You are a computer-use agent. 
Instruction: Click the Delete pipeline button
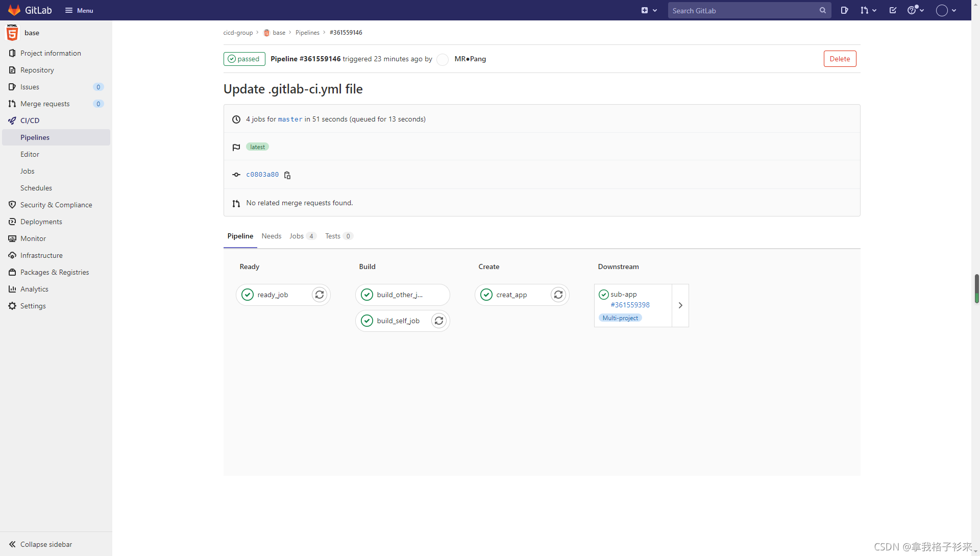840,59
